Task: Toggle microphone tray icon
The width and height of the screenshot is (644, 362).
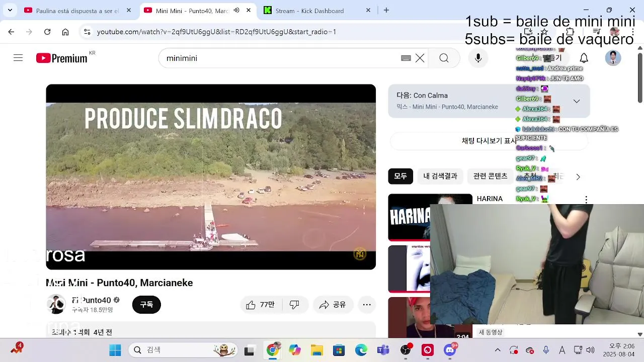Action: click(x=546, y=350)
